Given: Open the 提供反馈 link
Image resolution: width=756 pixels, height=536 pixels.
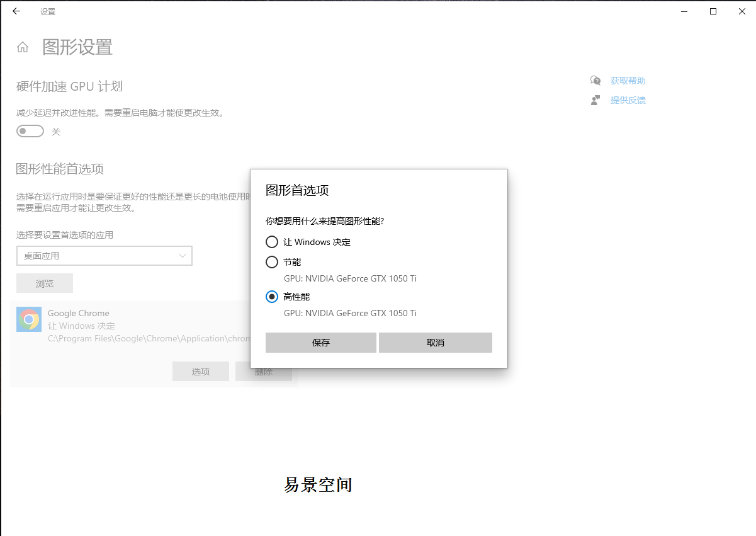Looking at the screenshot, I should click(x=628, y=100).
